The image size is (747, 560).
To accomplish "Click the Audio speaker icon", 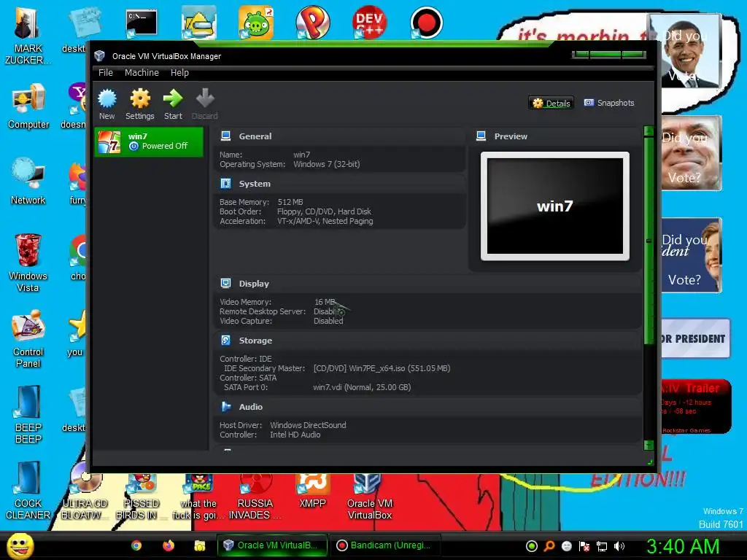I will point(226,407).
